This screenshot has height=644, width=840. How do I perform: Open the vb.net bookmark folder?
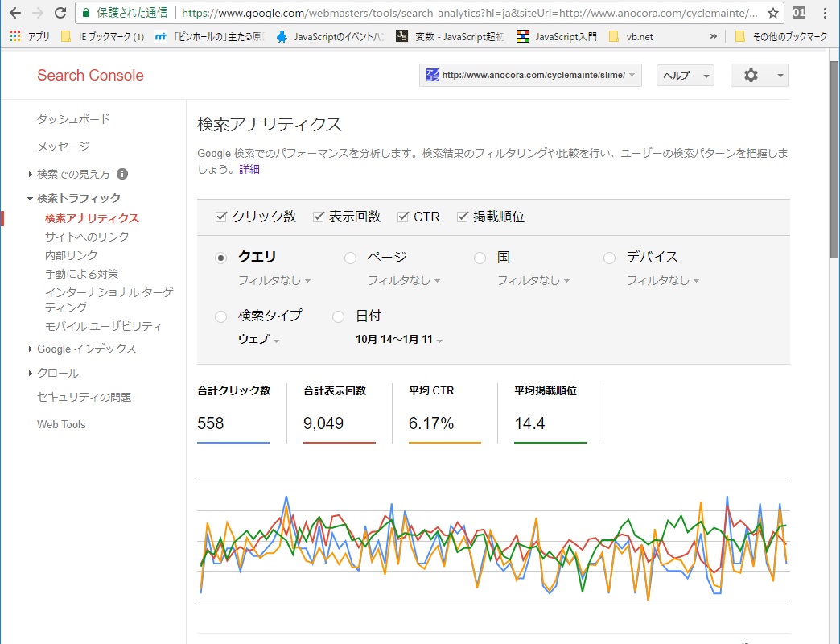(x=631, y=36)
